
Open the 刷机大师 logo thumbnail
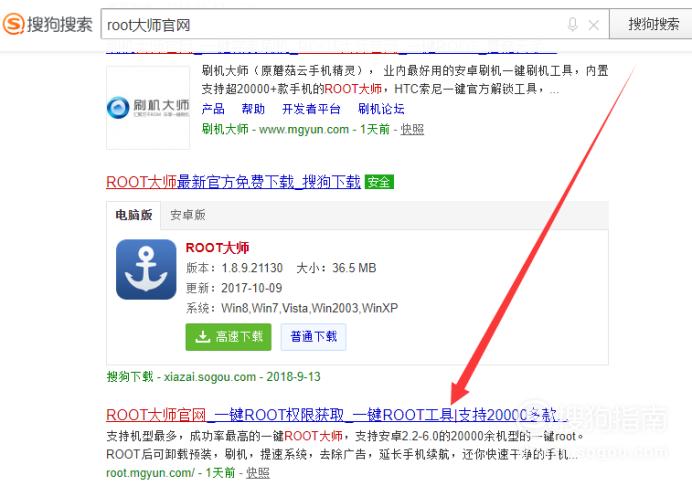click(148, 108)
